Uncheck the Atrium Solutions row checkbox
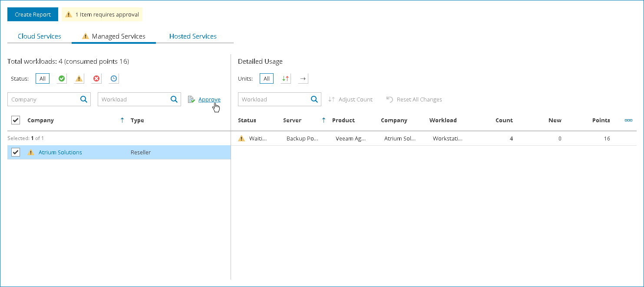Viewport: 644px width, 287px height. [x=16, y=152]
